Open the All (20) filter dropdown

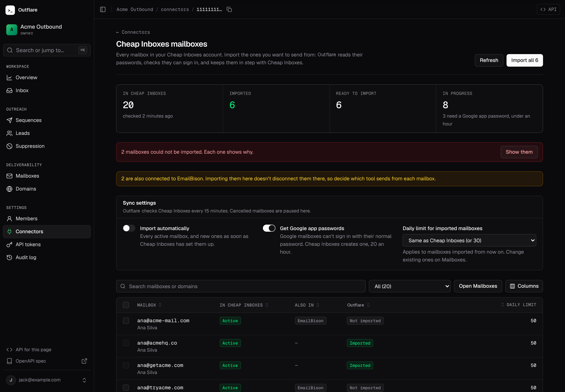point(410,286)
